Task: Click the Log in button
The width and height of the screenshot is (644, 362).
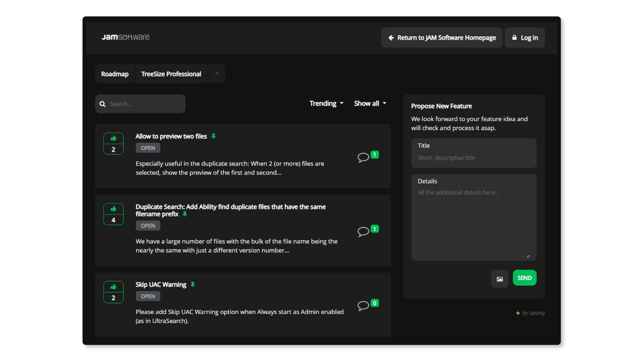Action: click(525, 38)
